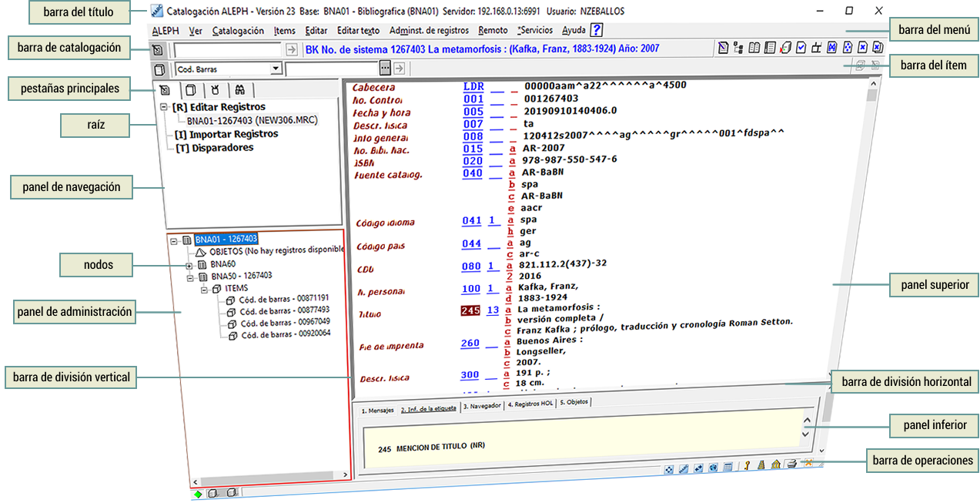Select barcode item 00871191 in the tree

[284, 298]
